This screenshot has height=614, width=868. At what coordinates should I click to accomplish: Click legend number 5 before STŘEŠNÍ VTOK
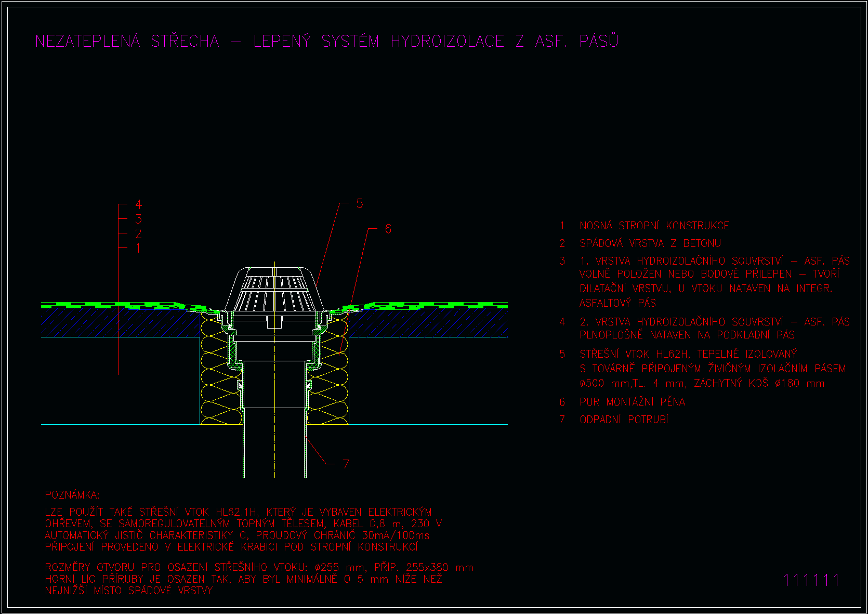tap(562, 354)
